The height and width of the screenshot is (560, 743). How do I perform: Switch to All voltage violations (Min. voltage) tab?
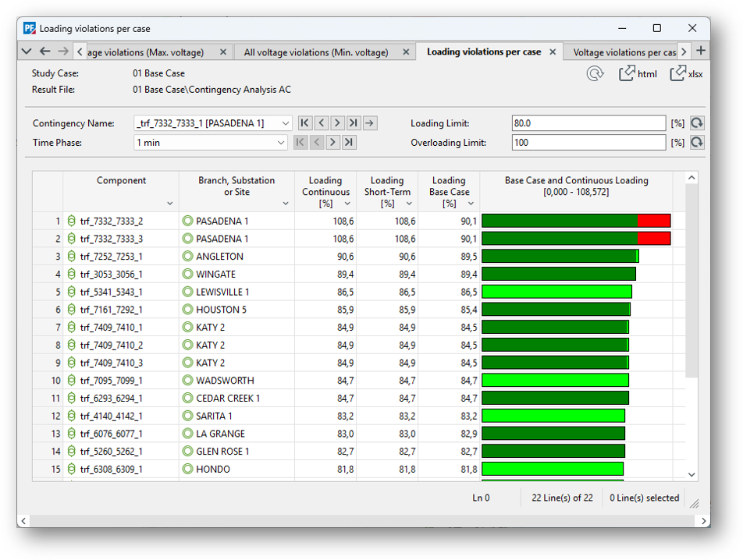pos(315,52)
